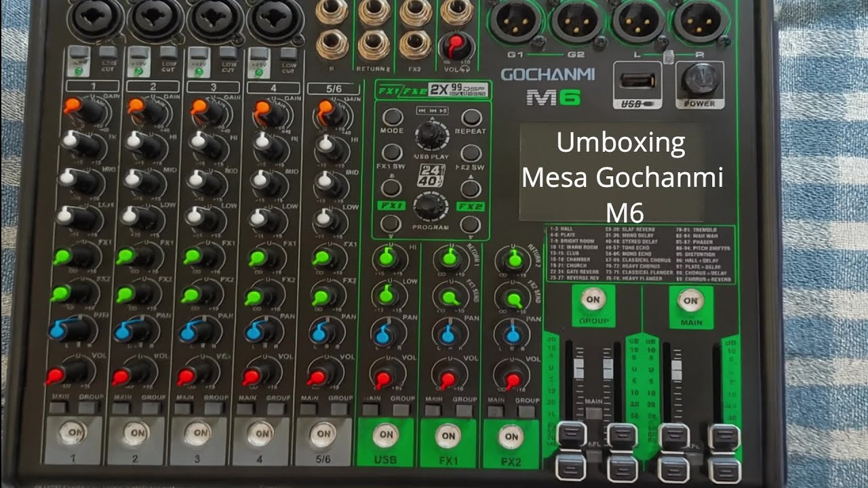Push the MAIN assign button on channel 1
The width and height of the screenshot is (868, 488).
58,408
